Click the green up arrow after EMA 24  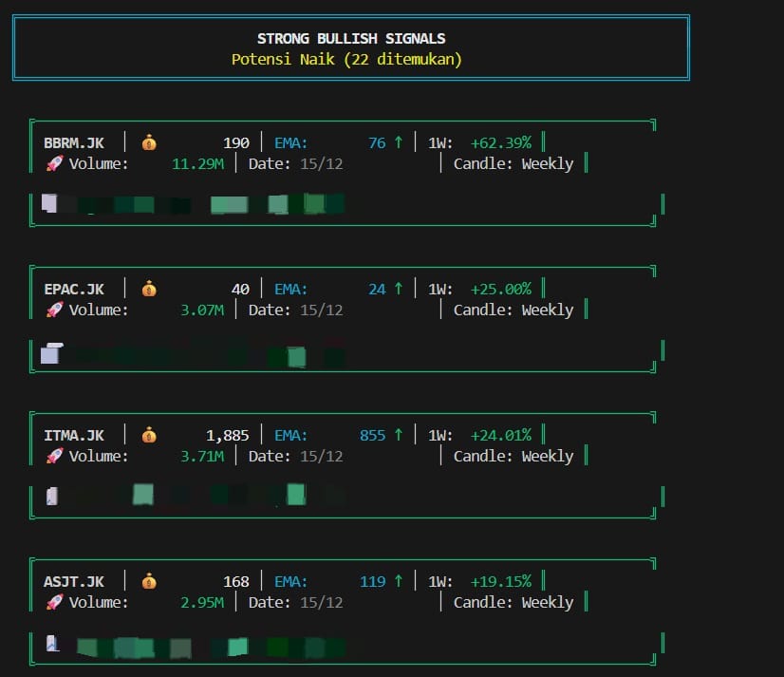point(399,289)
